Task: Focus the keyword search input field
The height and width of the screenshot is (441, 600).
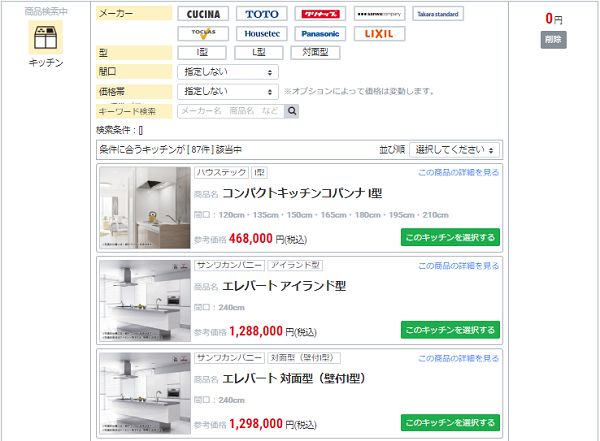Action: click(231, 111)
